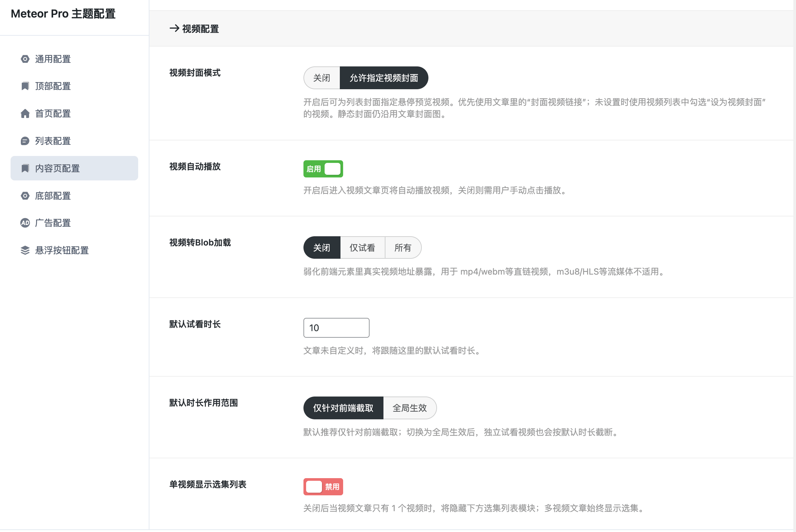Select 仅针对前端截取 option
The image size is (796, 532).
click(343, 408)
